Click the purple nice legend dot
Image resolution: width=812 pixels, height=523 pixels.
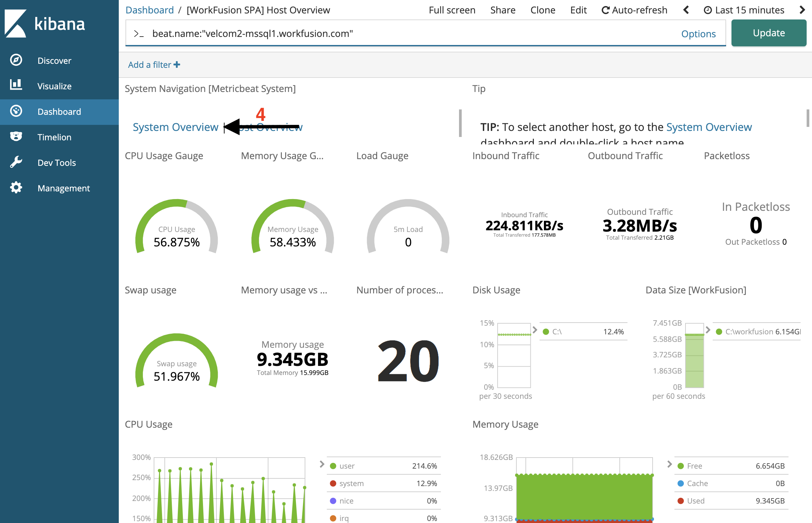click(x=333, y=501)
